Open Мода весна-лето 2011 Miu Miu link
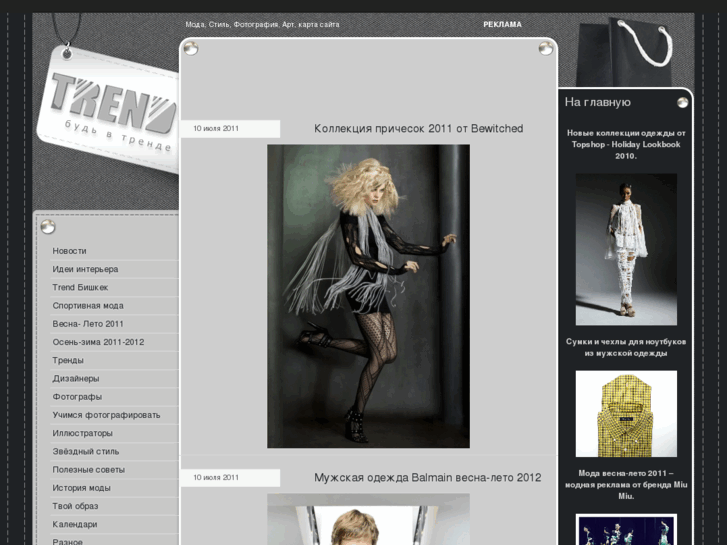 coord(626,485)
